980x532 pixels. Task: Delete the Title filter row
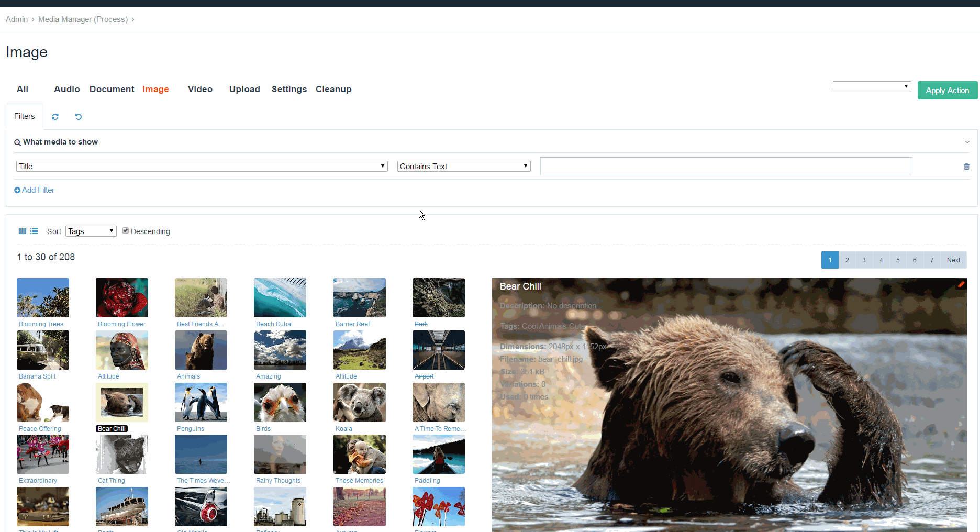(966, 166)
